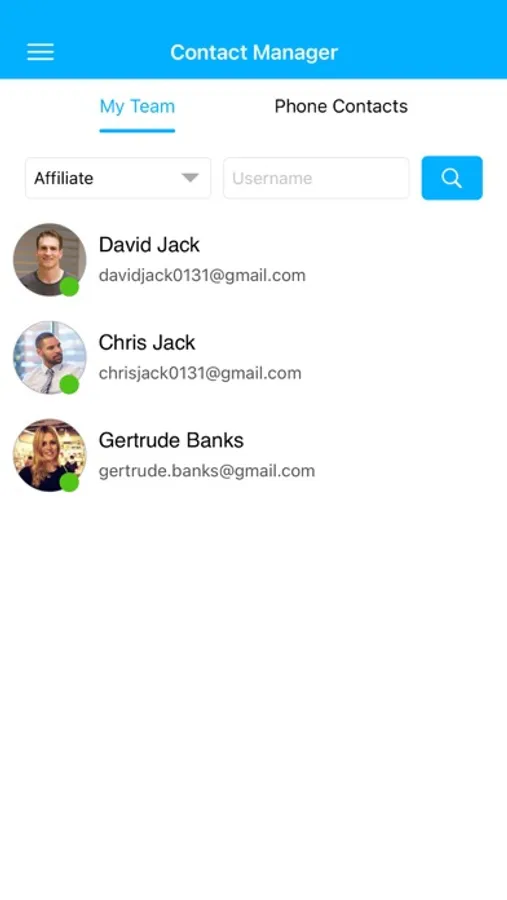Viewport: 507px width, 900px height.
Task: Select the David Jack contact name
Action: click(149, 245)
